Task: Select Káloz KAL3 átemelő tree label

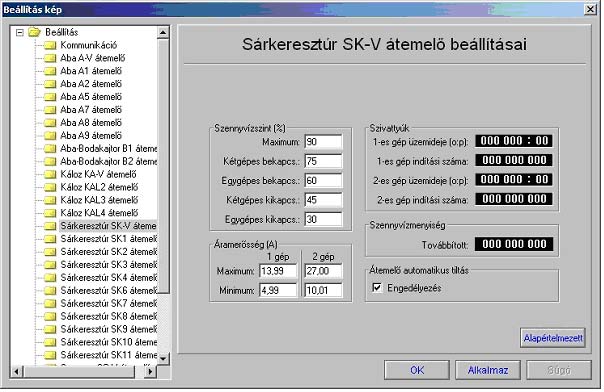Action: 99,200
